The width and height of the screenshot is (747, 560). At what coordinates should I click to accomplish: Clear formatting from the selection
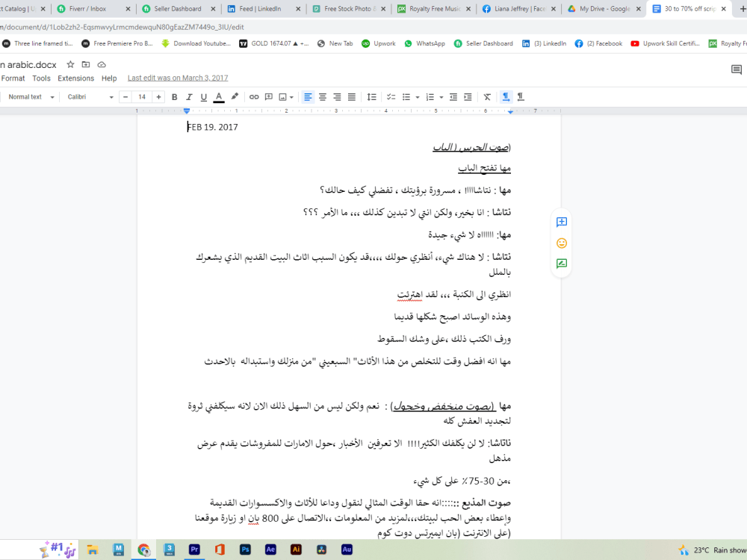click(x=487, y=97)
